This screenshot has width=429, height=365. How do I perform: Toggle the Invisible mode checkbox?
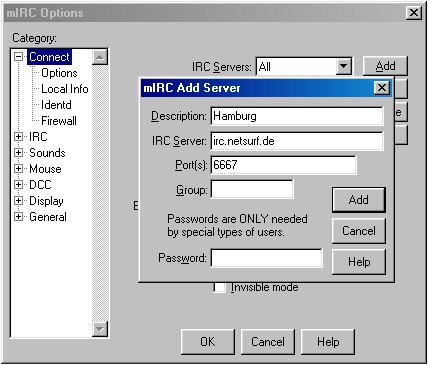pos(219,287)
